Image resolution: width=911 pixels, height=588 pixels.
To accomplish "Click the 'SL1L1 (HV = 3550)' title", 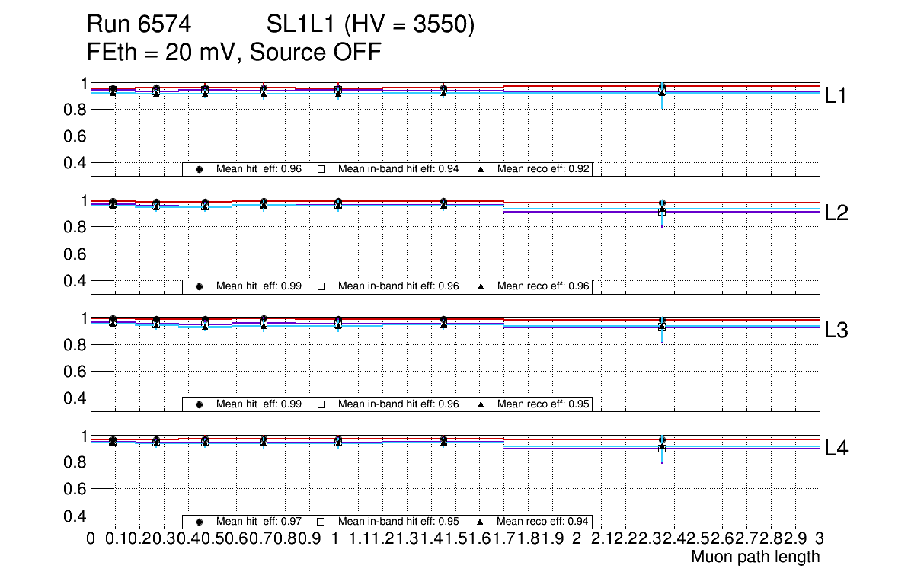I will 371,25.
